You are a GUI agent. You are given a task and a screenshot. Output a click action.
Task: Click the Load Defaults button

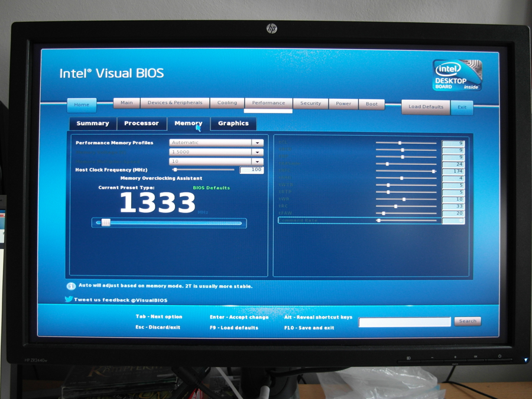(426, 107)
